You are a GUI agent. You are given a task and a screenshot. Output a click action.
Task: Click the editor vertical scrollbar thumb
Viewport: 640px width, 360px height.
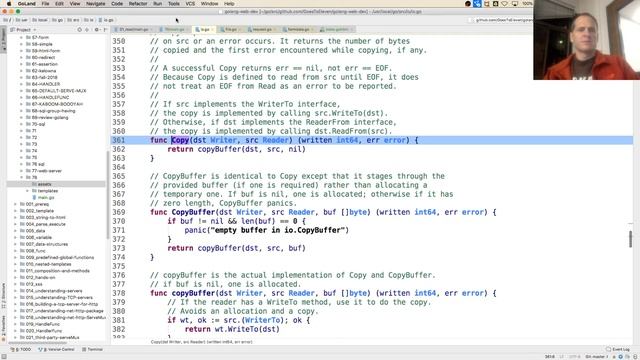click(631, 239)
